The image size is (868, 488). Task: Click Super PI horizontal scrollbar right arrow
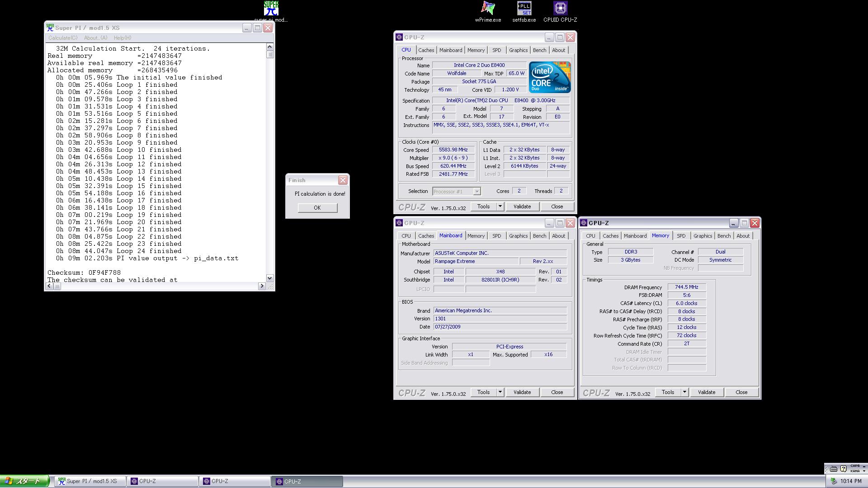262,286
